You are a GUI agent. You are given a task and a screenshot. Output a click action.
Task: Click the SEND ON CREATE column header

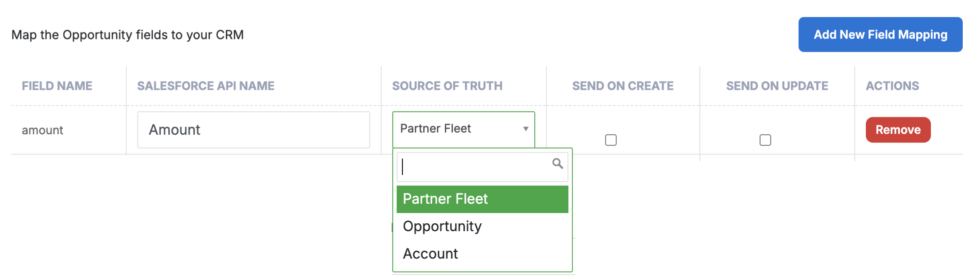pyautogui.click(x=623, y=86)
